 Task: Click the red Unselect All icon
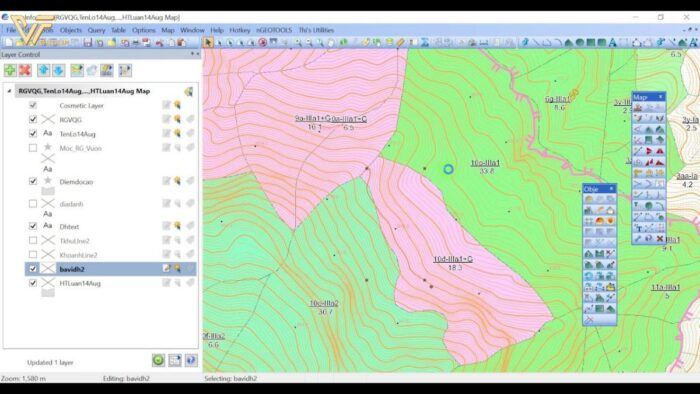pyautogui.click(x=262, y=43)
